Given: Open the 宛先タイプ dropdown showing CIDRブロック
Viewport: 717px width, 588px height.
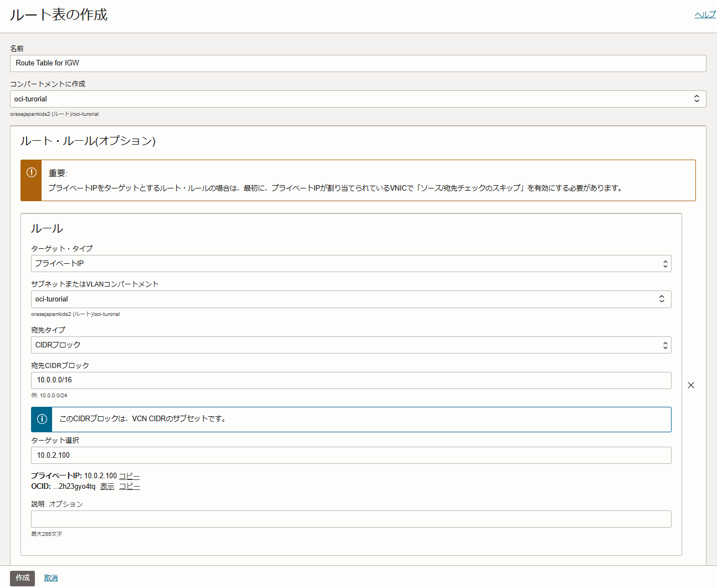Looking at the screenshot, I should coord(350,345).
